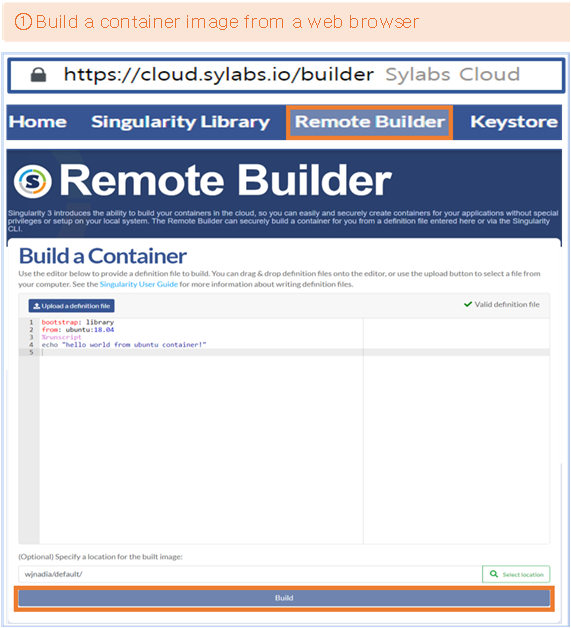Viewport: 571px width, 628px height.
Task: Click editor line 3 '%runscript'
Action: tap(62, 337)
